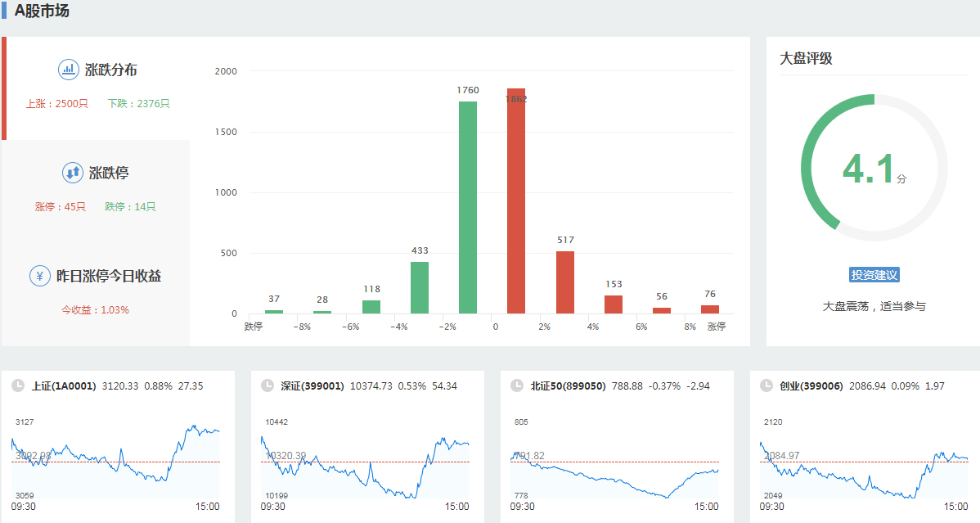Click the 投资建议 button
This screenshot has height=523, width=980.
pos(874,275)
